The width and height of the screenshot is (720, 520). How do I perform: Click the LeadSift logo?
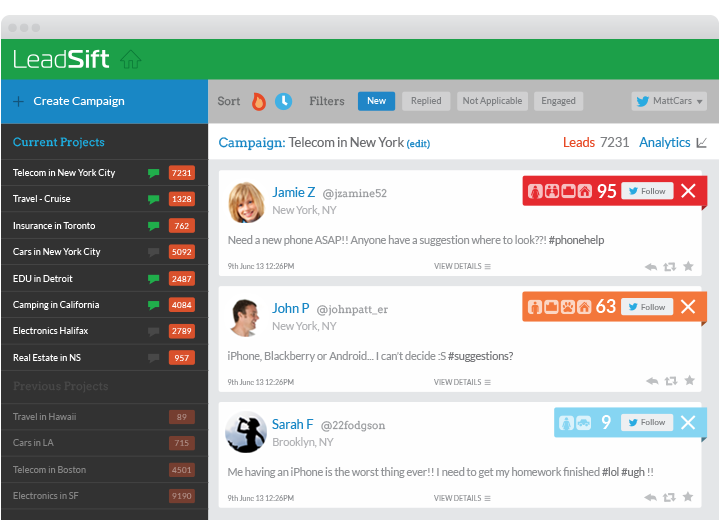coord(62,59)
